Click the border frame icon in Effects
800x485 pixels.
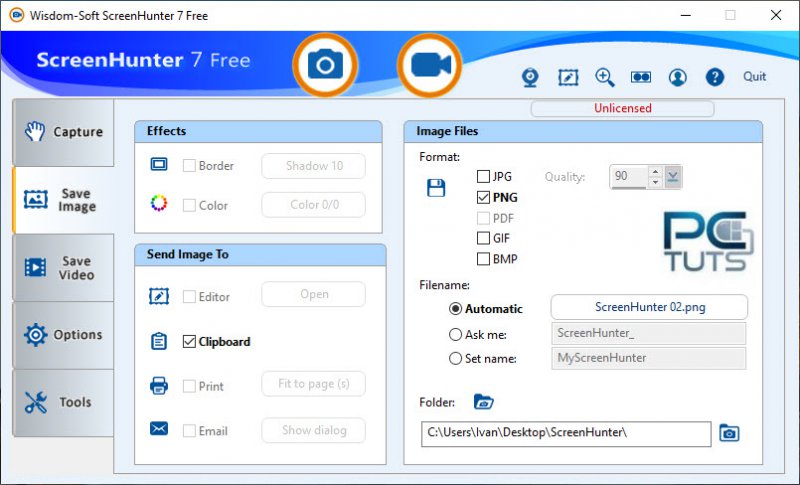tap(159, 164)
